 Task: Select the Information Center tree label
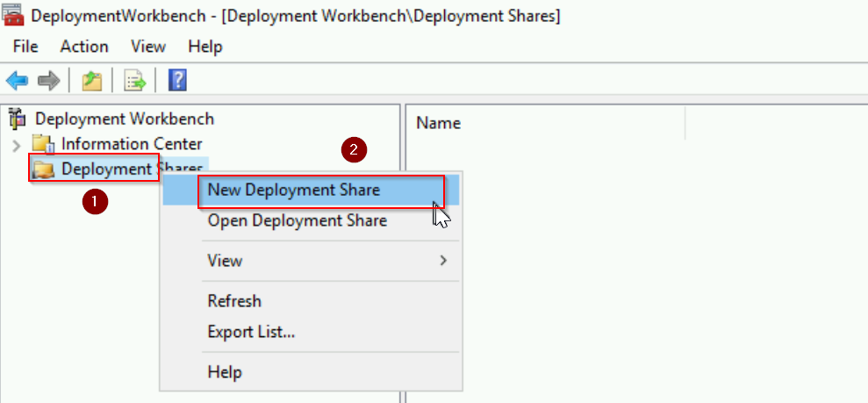(132, 144)
